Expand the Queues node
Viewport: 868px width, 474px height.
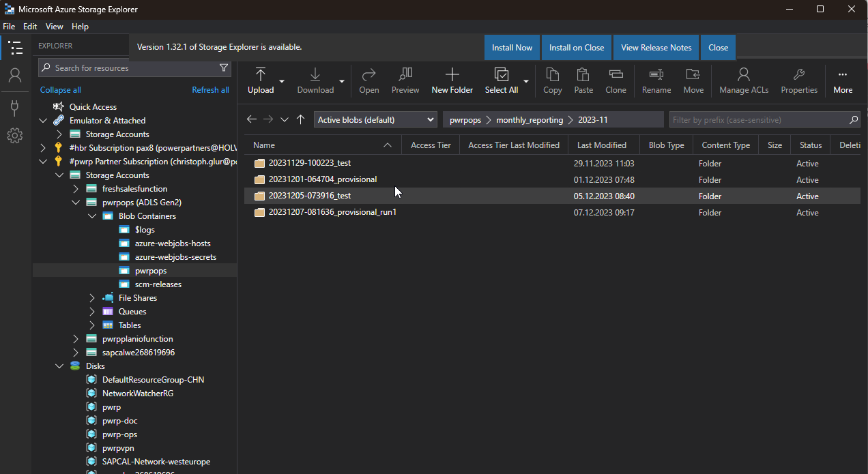tap(93, 312)
